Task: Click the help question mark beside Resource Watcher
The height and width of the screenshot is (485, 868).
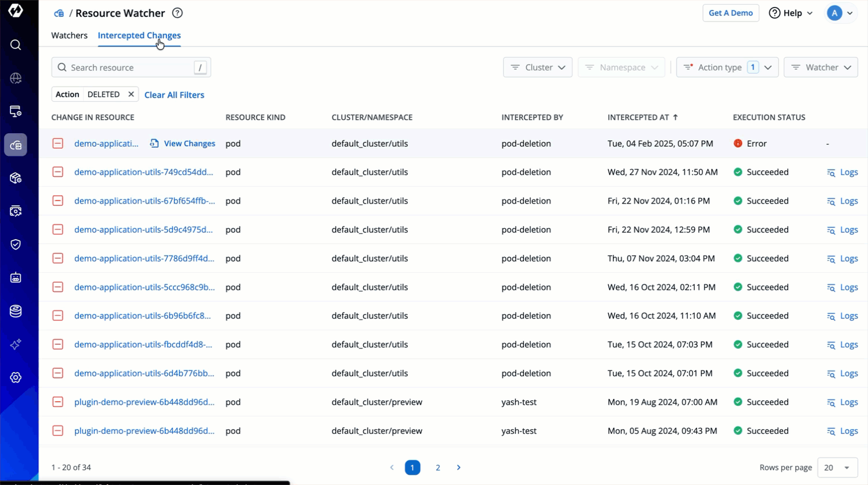Action: click(178, 13)
